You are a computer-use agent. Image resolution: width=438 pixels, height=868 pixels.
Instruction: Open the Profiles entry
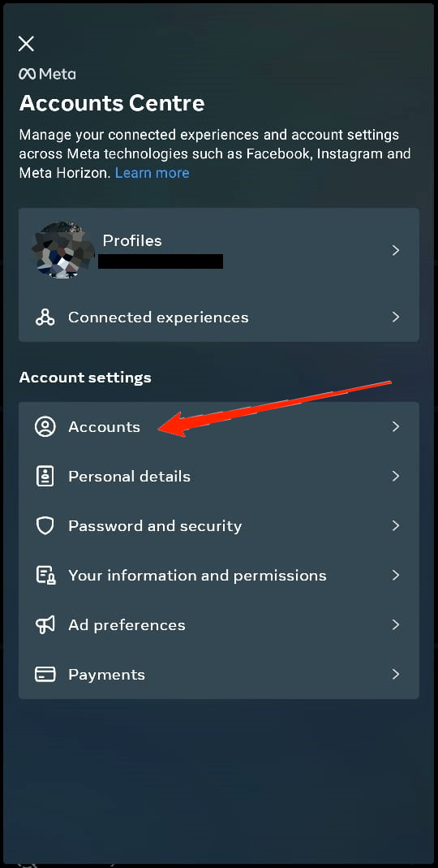[x=219, y=250]
